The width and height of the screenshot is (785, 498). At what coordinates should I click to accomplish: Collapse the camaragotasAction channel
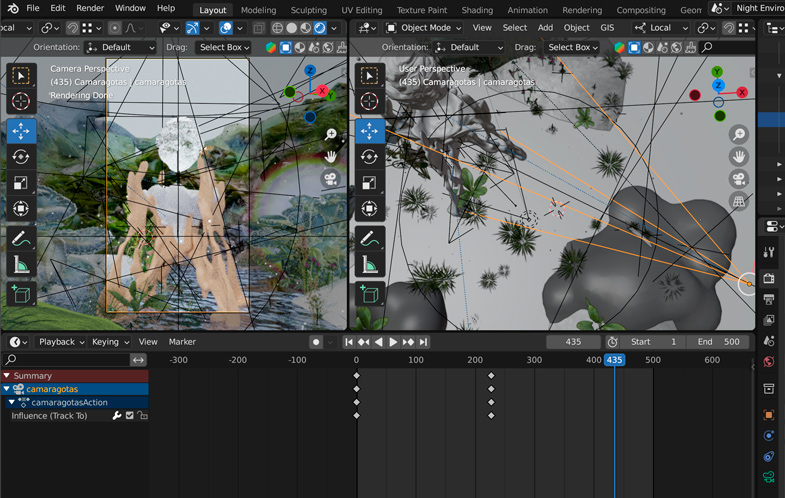tap(12, 403)
